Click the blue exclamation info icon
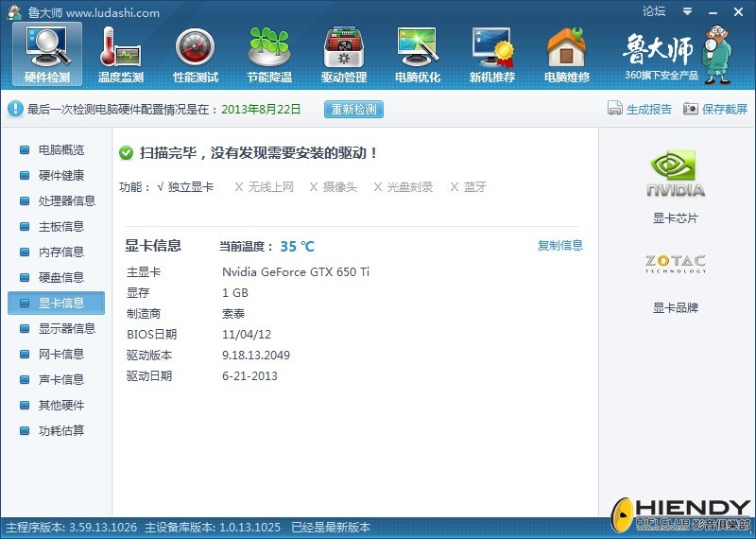 coord(15,109)
